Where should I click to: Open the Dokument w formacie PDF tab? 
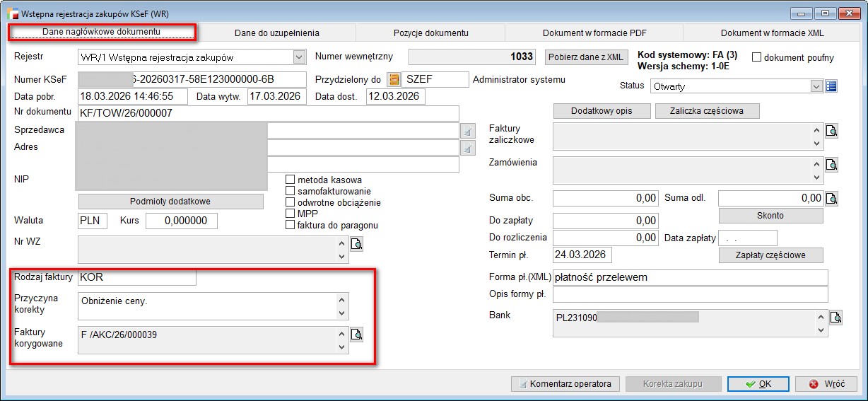[594, 33]
